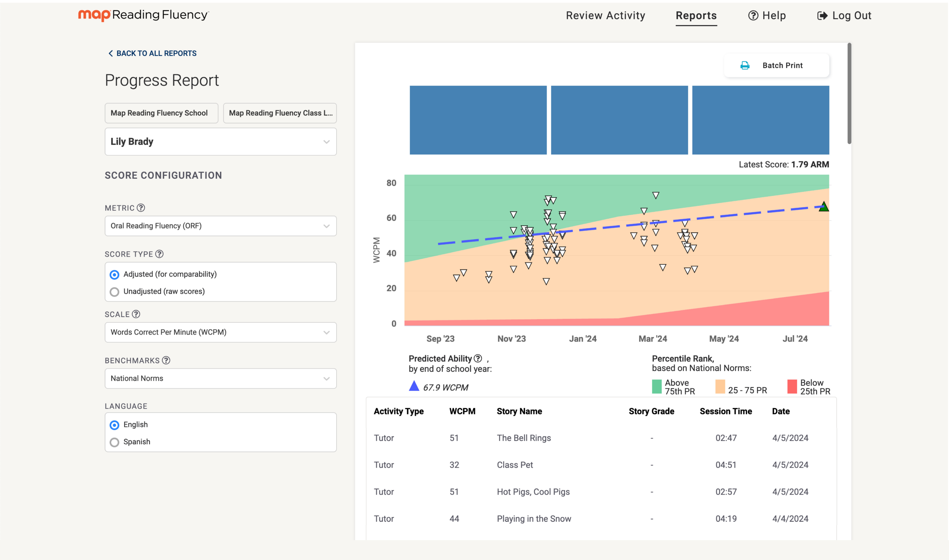Click the Metric help question icon
Viewport: 949px width, 560px height.
tap(141, 208)
